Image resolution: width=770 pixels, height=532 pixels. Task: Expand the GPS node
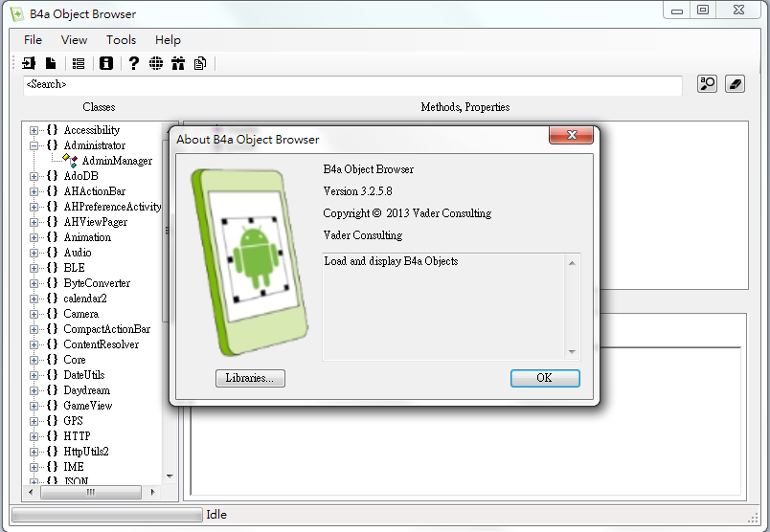[x=34, y=421]
